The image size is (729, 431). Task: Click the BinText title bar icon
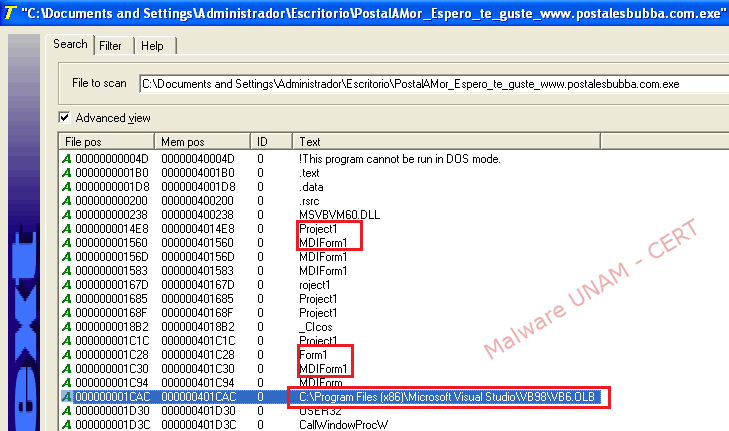coord(9,13)
